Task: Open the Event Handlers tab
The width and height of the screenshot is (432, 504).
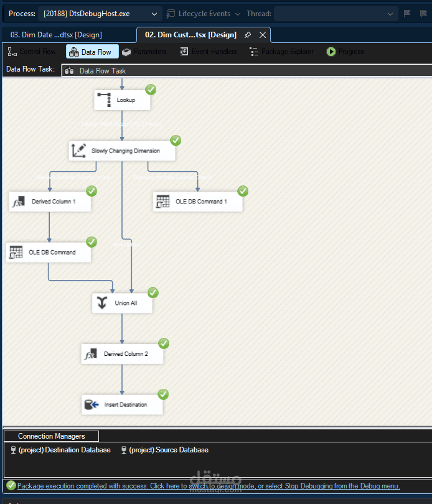Action: [x=209, y=52]
